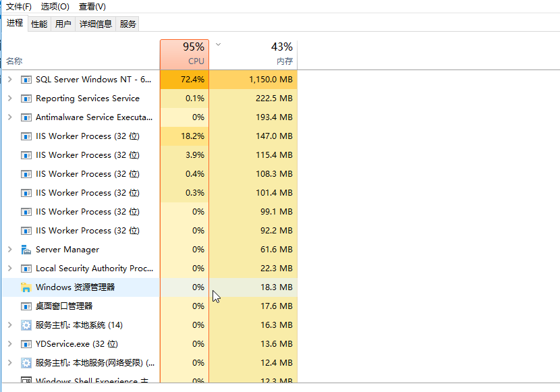Click the Antimalware Service Executable icon
560x392 pixels.
tap(26, 117)
